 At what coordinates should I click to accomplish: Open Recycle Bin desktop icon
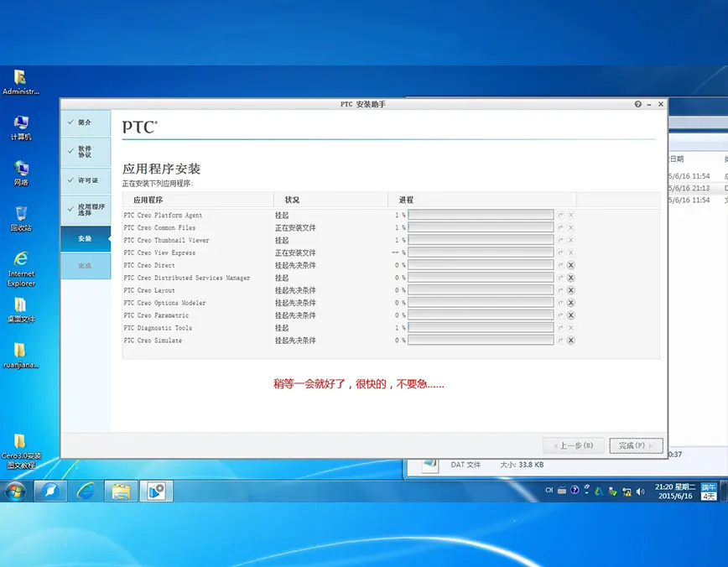[21, 219]
